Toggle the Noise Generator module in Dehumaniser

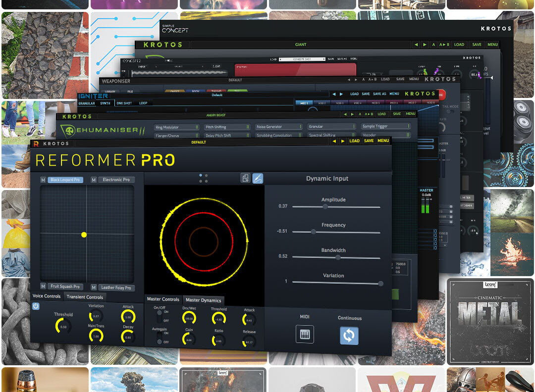(279, 127)
